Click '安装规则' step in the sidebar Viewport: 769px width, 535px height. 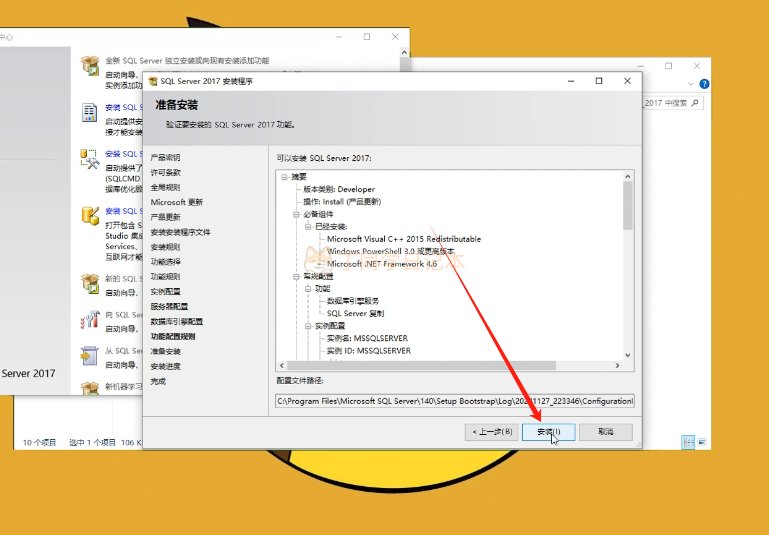165,247
